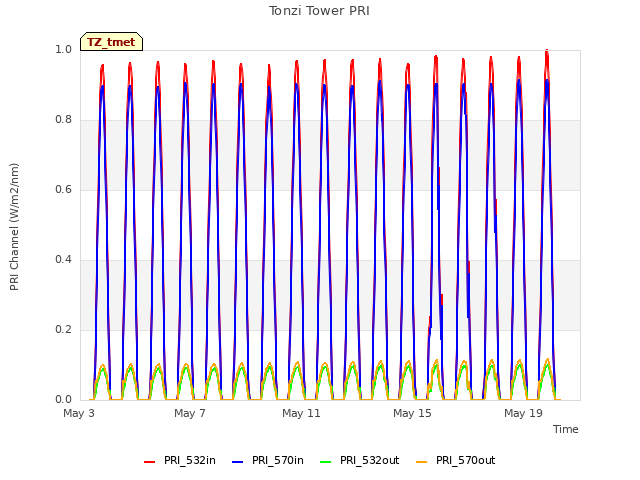Click the May 3 x-axis label
This screenshot has height=480, width=640.
pyautogui.click(x=79, y=413)
